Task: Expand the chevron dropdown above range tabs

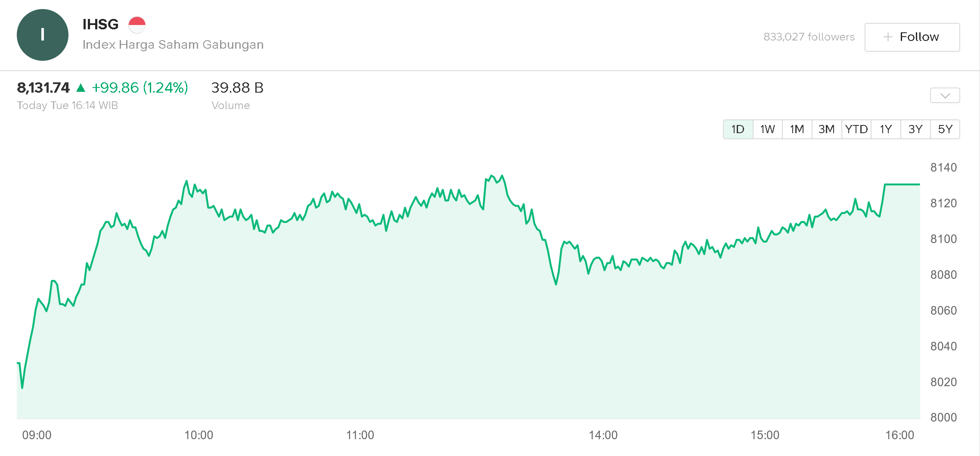Action: pos(945,95)
